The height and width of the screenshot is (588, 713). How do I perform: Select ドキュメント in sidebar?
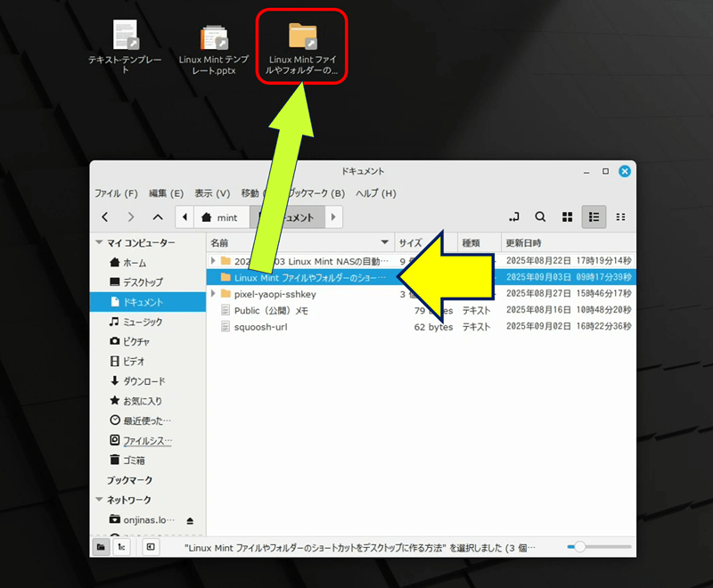pos(148,302)
